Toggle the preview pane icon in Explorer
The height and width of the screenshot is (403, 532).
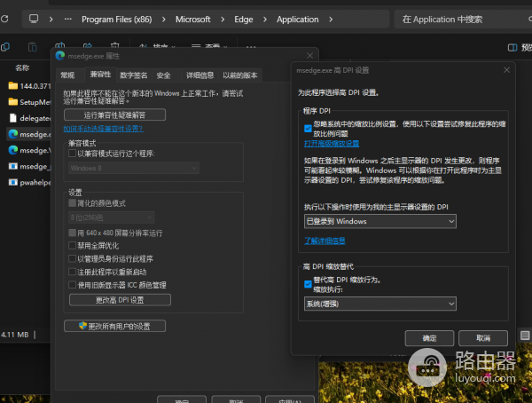[512, 48]
